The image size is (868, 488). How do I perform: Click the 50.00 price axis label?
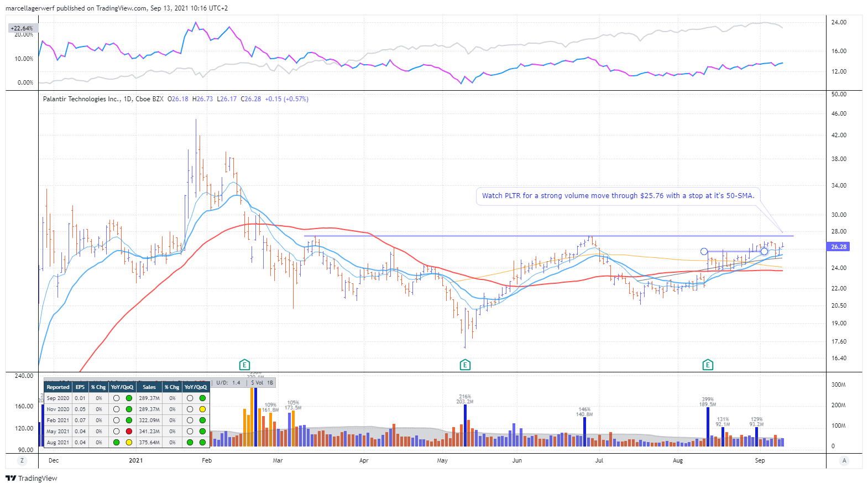click(x=839, y=94)
